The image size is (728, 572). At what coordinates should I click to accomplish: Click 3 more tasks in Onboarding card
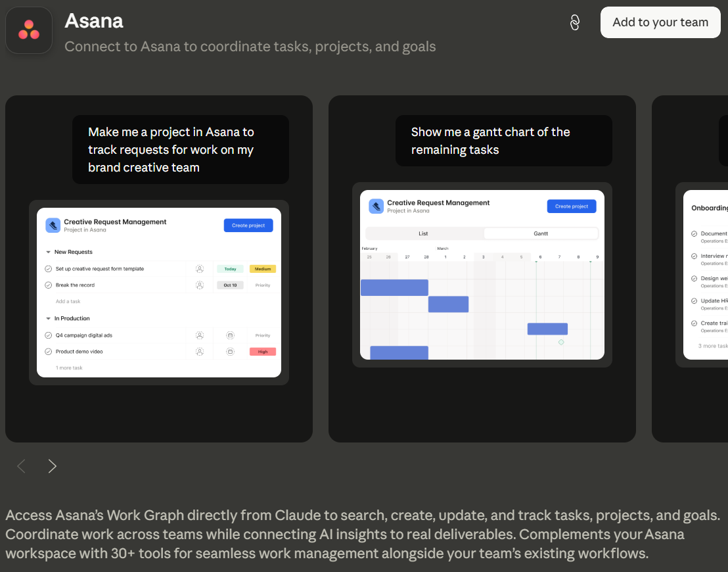point(713,346)
